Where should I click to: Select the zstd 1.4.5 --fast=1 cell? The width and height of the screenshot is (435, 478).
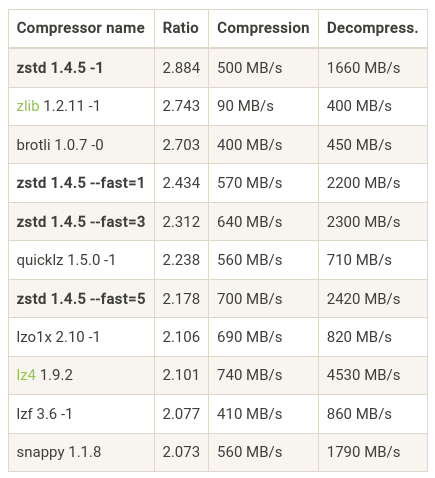[81, 183]
